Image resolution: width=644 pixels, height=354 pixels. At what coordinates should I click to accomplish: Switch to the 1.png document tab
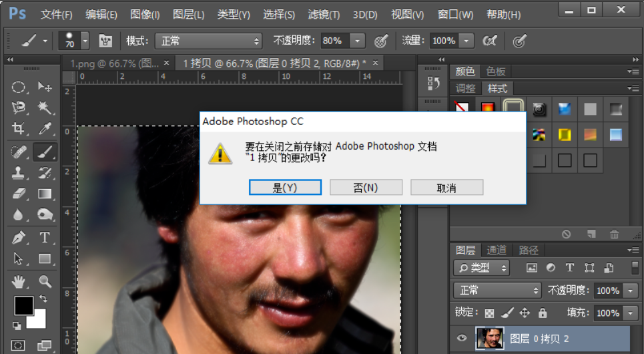pyautogui.click(x=113, y=63)
